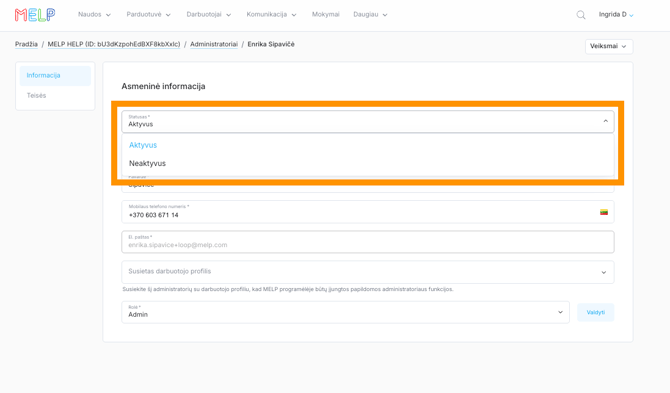Viewport: 670px width, 393px height.
Task: Open the Daugiau menu
Action: coord(370,15)
